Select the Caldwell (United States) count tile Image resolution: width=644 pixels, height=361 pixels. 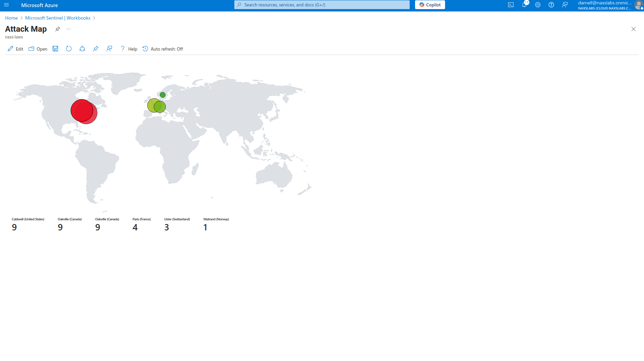[x=28, y=224]
